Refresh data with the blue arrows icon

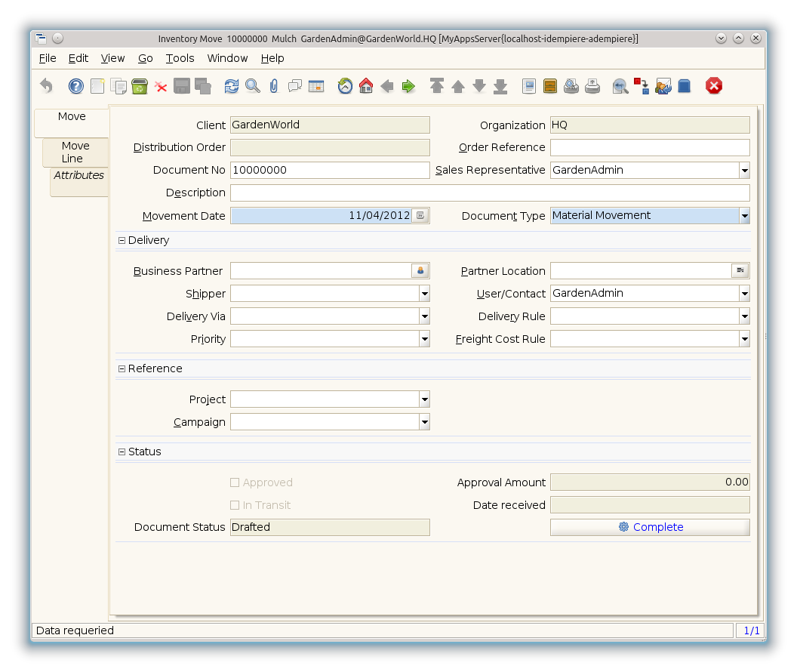pos(232,87)
